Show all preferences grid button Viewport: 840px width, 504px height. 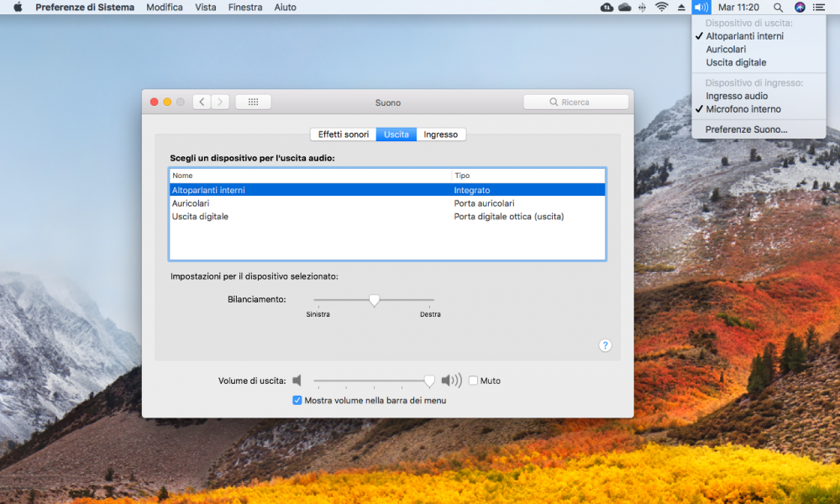point(253,102)
